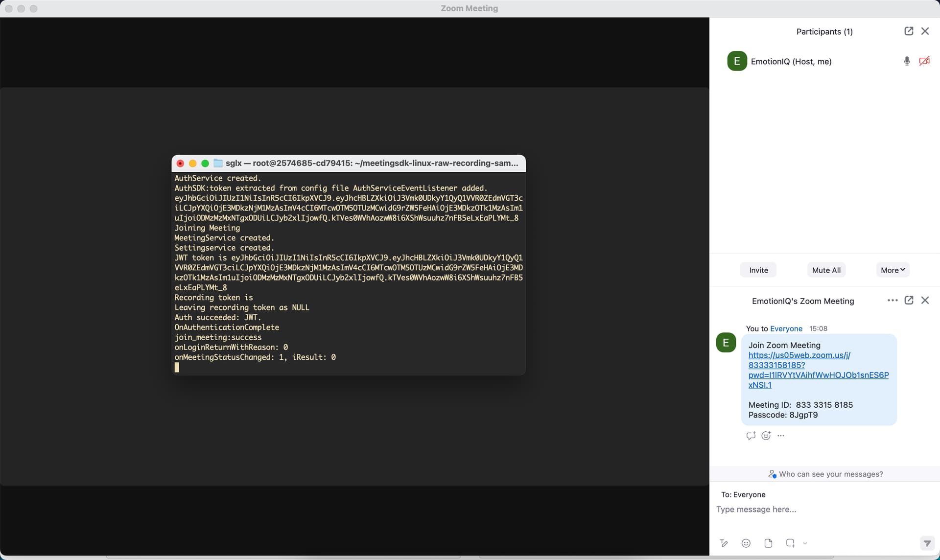Toggle EmotionIQ's microphone mute

907,61
